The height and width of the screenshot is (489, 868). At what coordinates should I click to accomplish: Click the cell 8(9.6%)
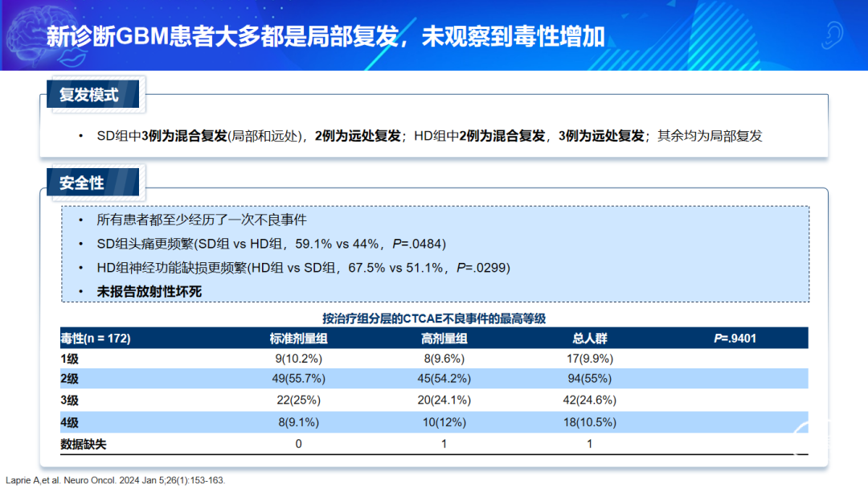coord(444,359)
